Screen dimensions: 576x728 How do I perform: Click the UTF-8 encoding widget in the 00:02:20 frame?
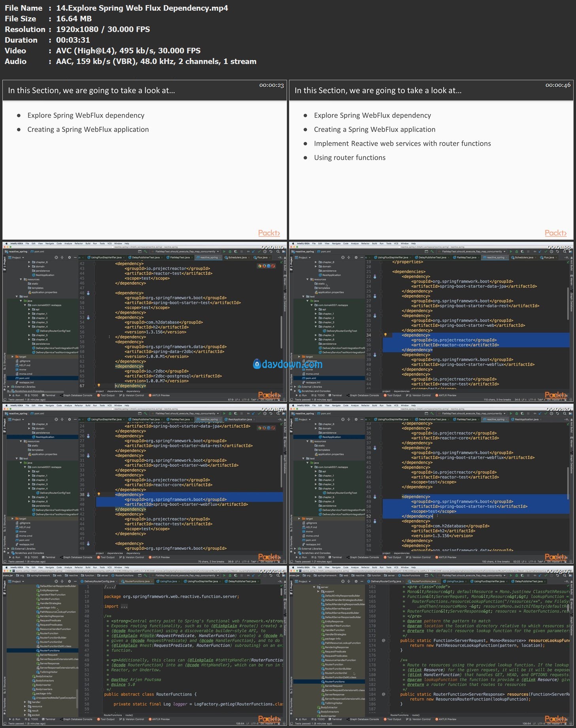[532, 562]
